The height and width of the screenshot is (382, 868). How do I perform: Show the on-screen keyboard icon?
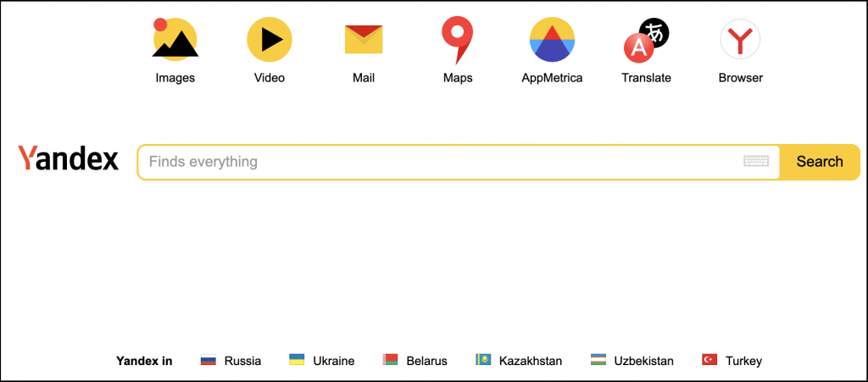[x=756, y=162]
